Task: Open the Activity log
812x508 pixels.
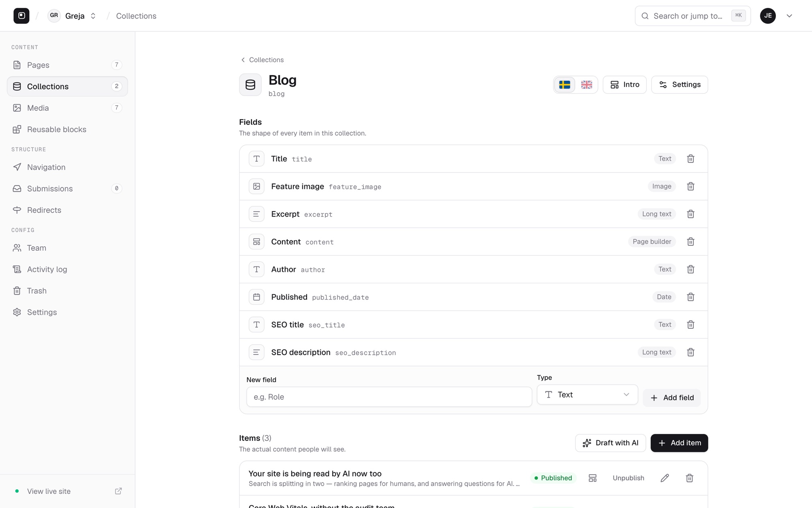Action: point(67,269)
